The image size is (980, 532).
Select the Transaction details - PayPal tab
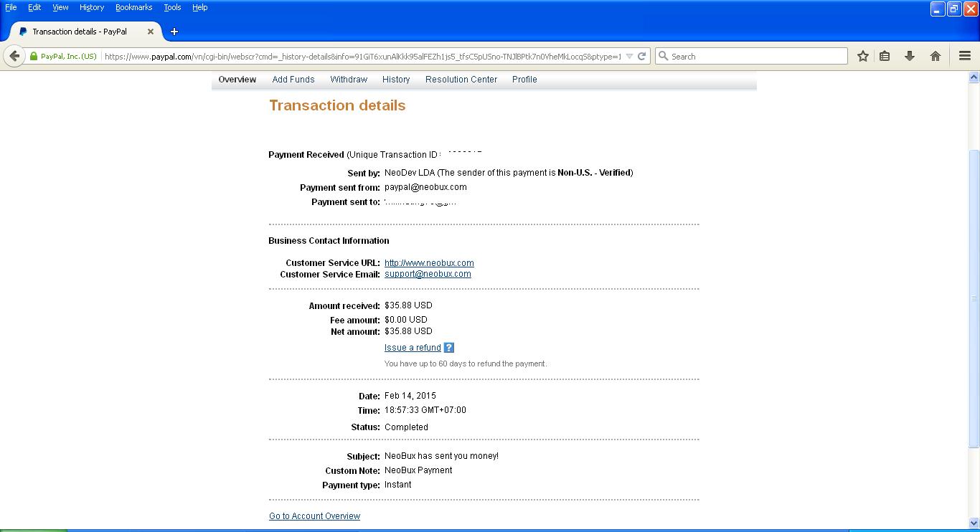[x=85, y=32]
